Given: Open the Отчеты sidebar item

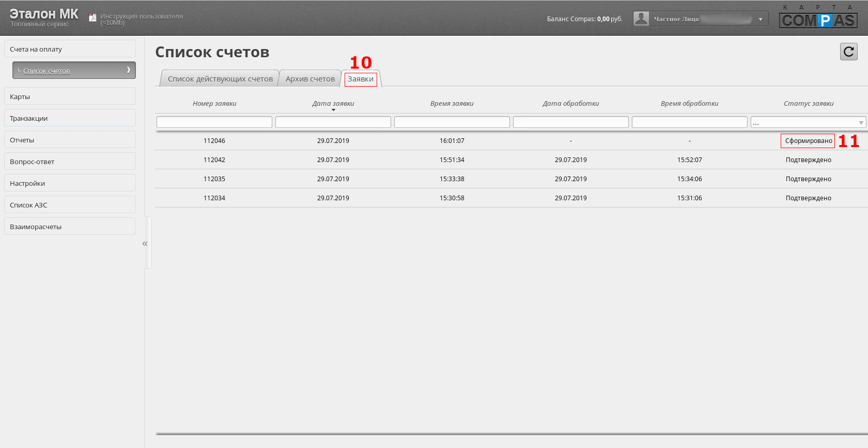Looking at the screenshot, I should tap(70, 140).
